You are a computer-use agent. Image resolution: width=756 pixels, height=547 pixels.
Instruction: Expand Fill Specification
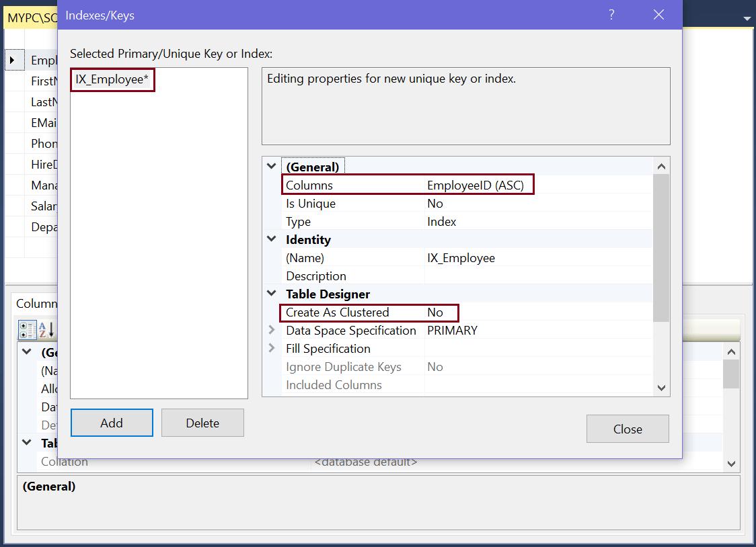coord(272,348)
